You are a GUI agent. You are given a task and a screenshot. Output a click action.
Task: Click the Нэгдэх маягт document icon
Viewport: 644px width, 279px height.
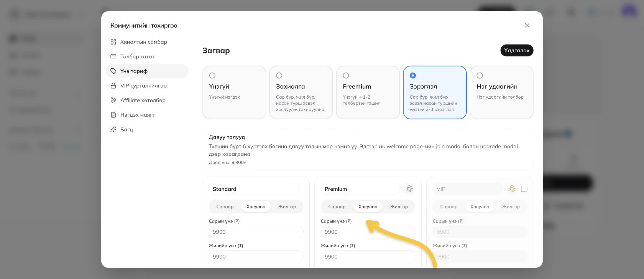[x=113, y=115]
